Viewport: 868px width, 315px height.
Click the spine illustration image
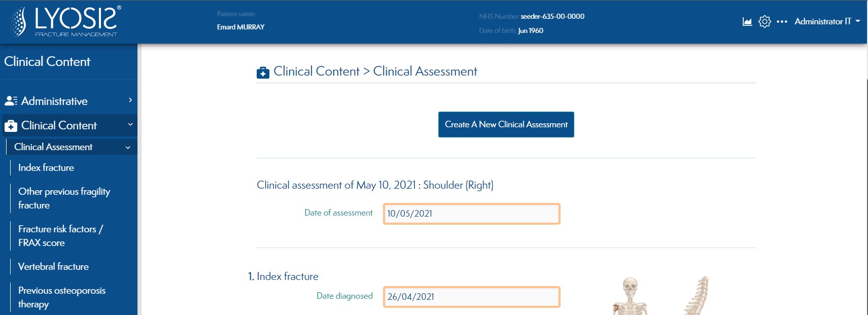pos(696,296)
